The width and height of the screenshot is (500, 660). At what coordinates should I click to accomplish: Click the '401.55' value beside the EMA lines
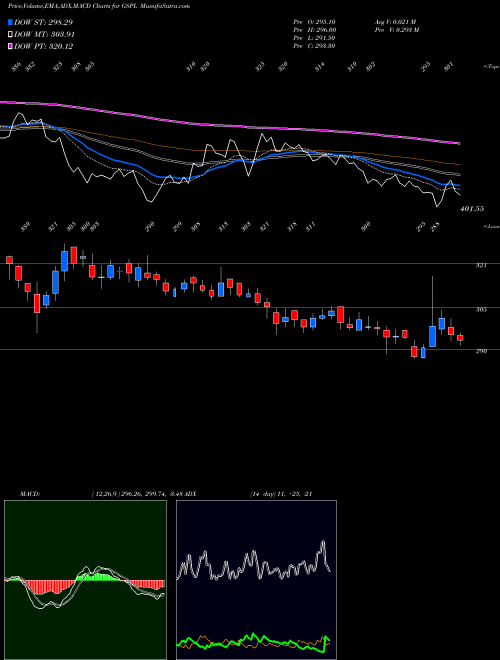(472, 209)
